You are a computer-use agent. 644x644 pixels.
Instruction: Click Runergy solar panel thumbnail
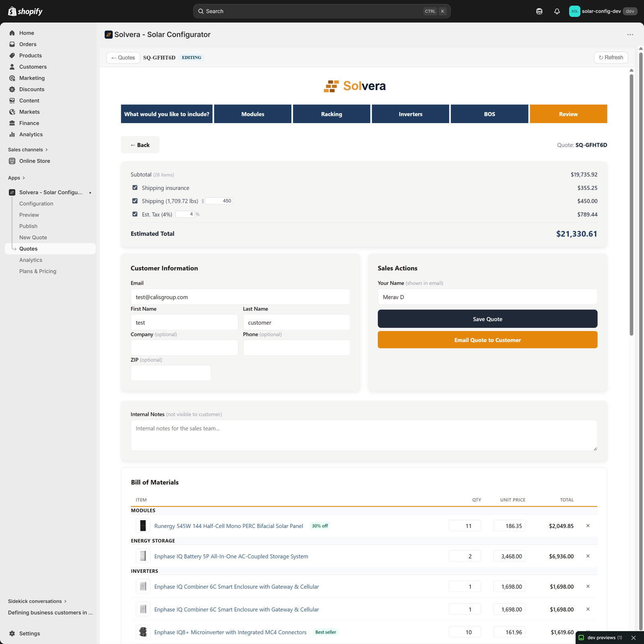tap(143, 526)
